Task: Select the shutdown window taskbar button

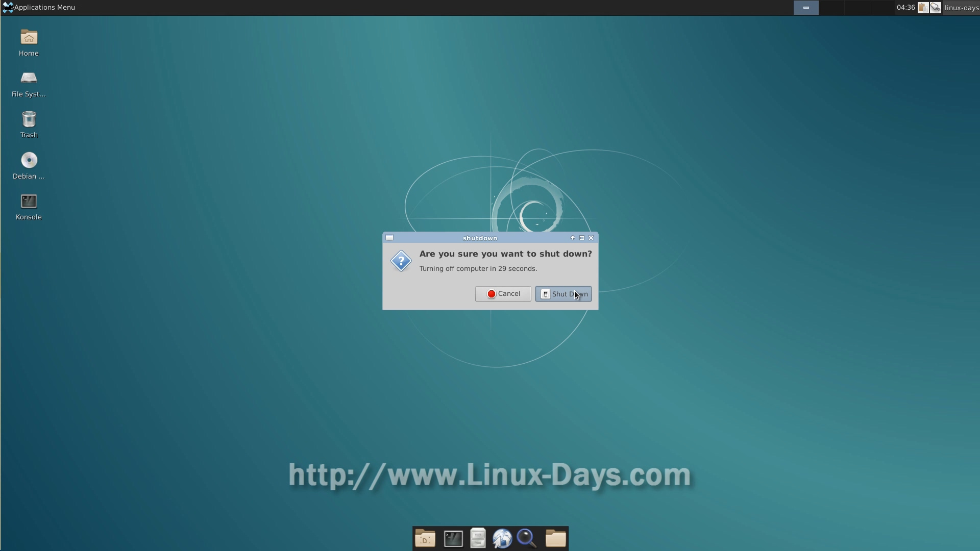Action: [x=806, y=8]
